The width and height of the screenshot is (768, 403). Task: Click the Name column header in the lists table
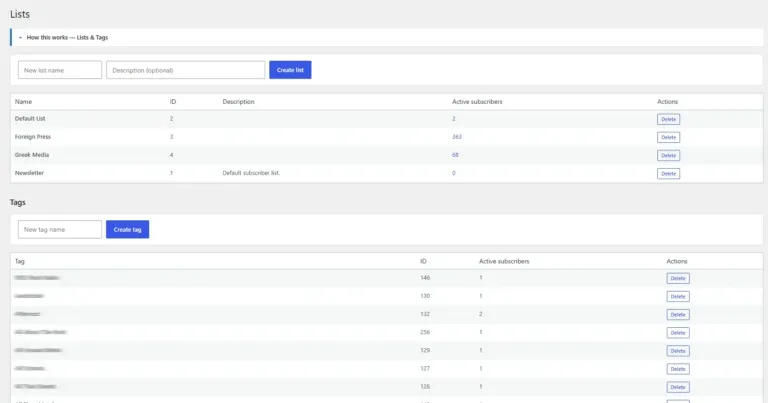tap(23, 102)
